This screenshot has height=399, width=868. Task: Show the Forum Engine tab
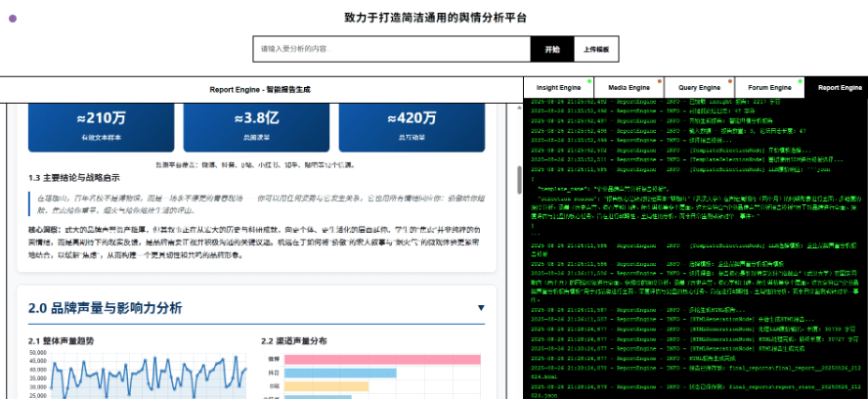click(x=769, y=89)
